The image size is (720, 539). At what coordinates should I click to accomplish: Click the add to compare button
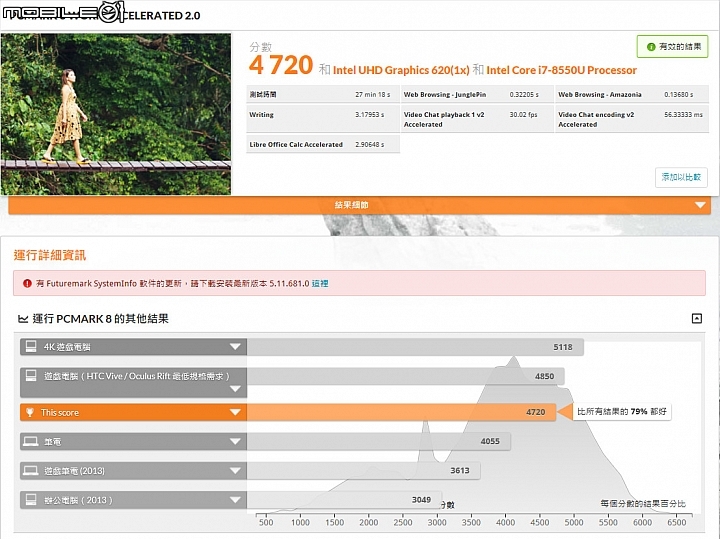(681, 177)
